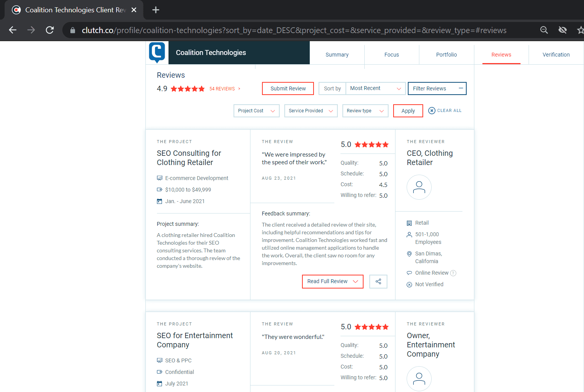The height and width of the screenshot is (392, 584).
Task: Expand the Project Cost dropdown
Action: click(x=256, y=111)
